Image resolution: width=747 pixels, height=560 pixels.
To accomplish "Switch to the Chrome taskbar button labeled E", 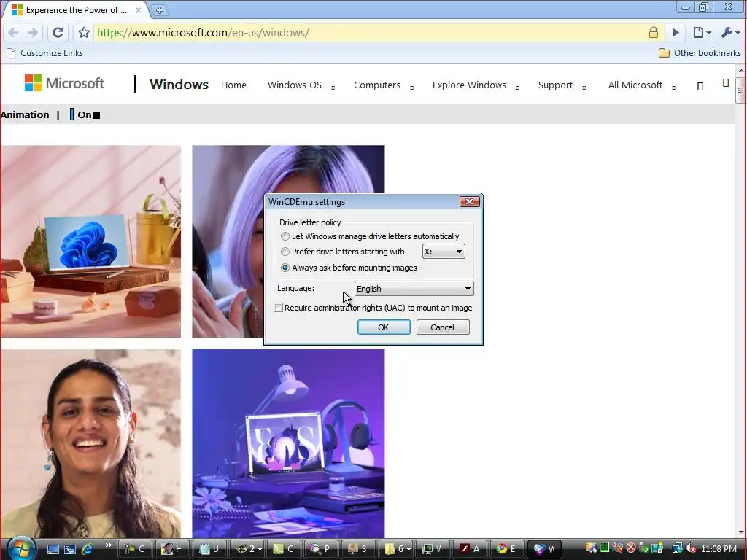I will point(507,549).
